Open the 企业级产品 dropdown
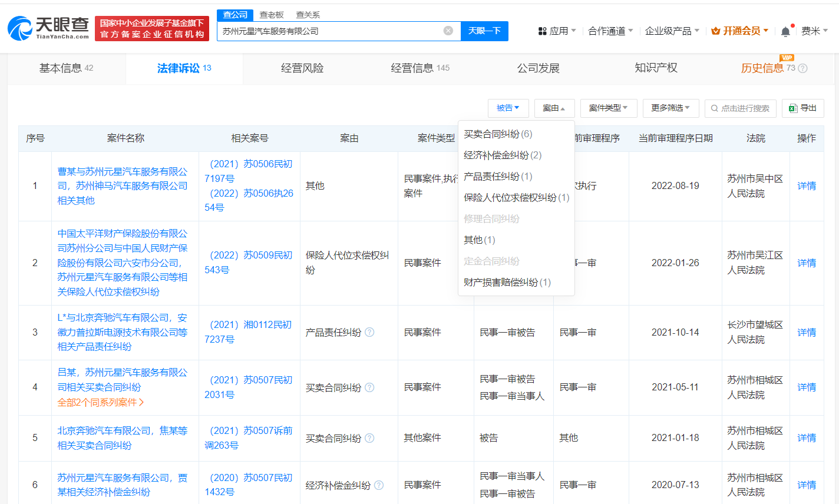 click(x=672, y=31)
